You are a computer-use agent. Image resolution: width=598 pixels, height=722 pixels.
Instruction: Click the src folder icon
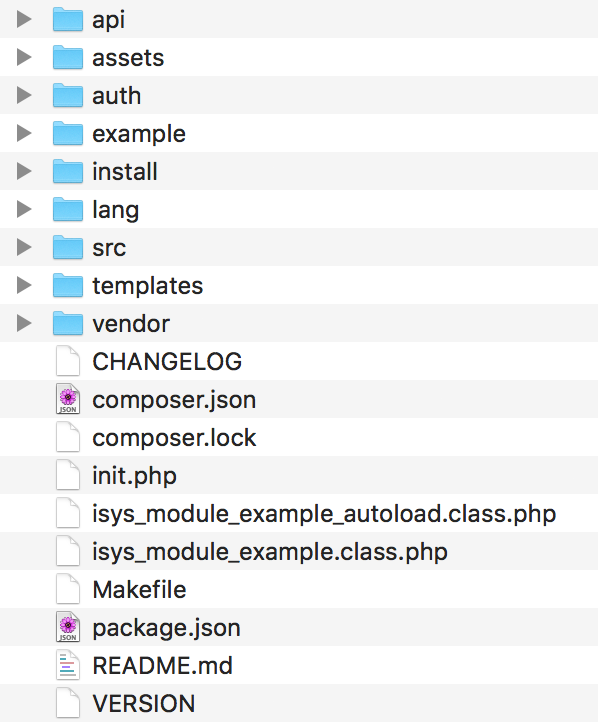[x=68, y=247]
